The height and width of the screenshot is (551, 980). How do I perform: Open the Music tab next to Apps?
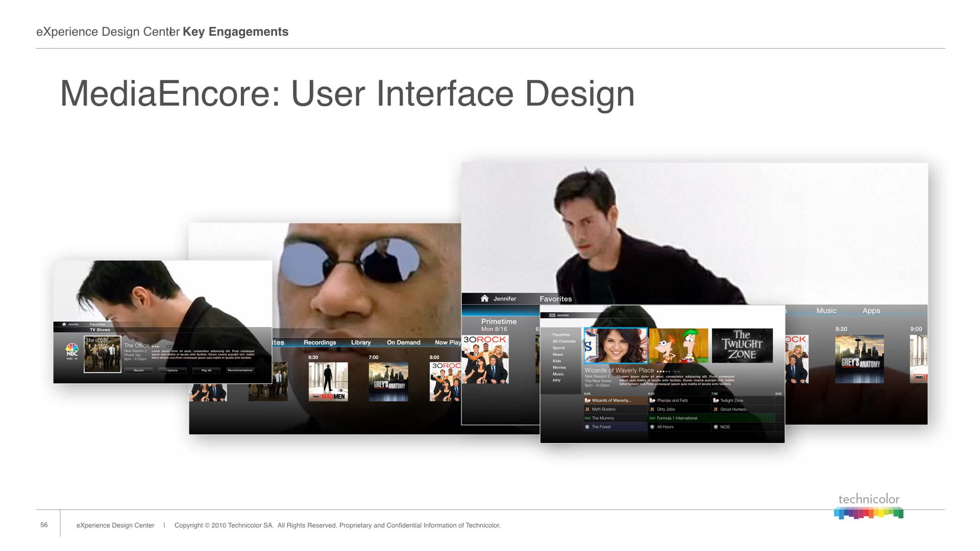coord(826,310)
